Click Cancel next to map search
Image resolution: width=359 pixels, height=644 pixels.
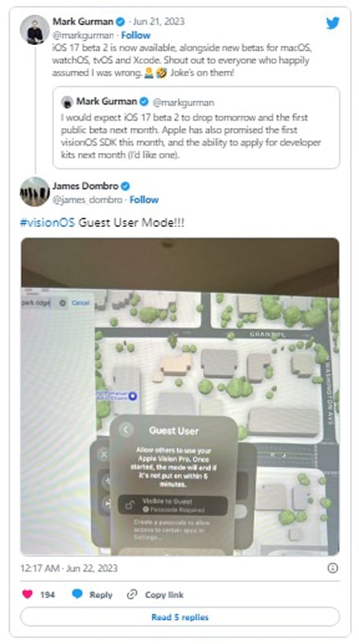(80, 303)
